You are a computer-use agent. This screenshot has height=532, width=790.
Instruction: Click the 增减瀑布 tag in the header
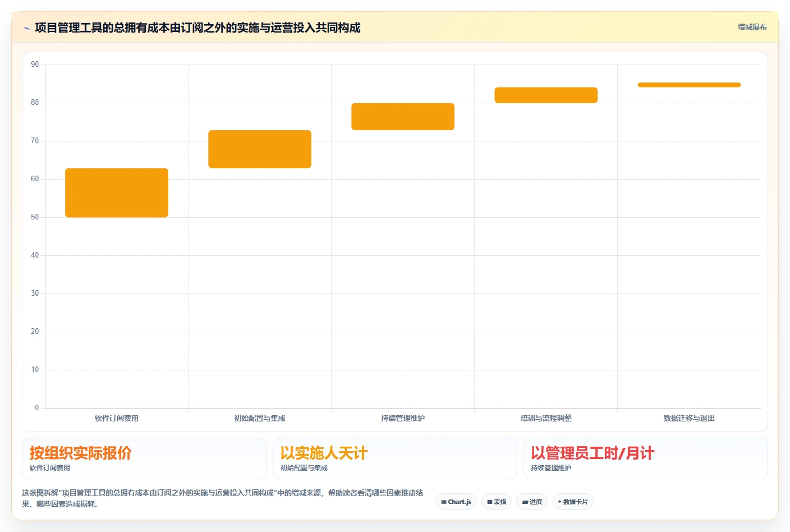752,27
